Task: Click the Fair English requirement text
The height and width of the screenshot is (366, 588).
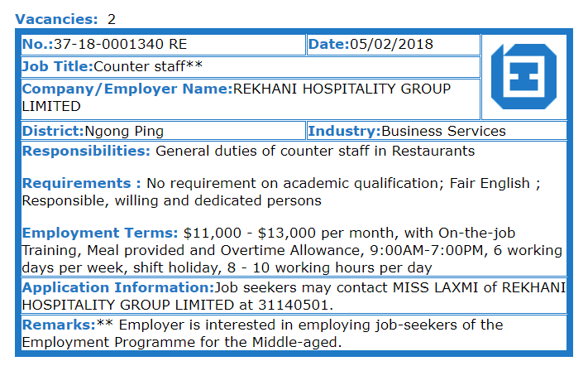Action: coord(490,183)
